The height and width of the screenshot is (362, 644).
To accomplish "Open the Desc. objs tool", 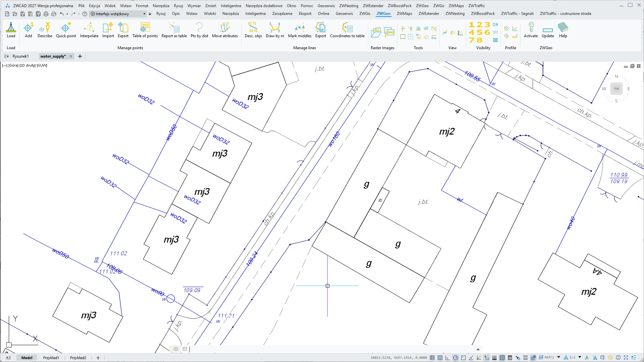I will (253, 30).
